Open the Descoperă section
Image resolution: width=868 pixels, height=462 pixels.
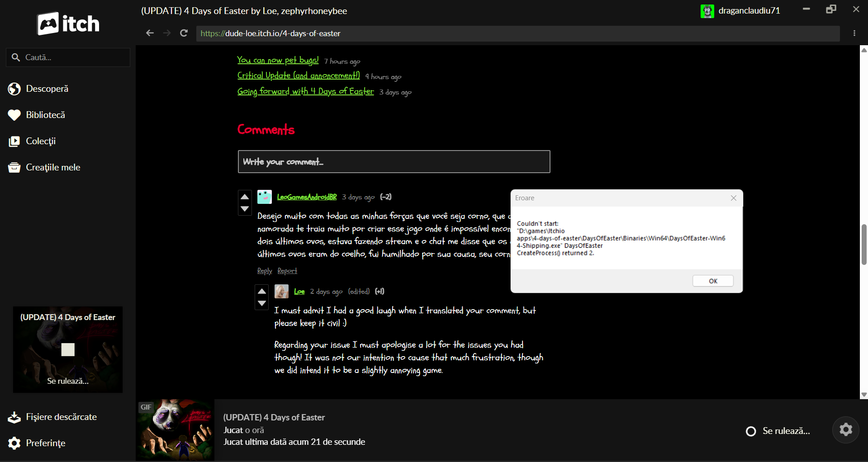47,89
